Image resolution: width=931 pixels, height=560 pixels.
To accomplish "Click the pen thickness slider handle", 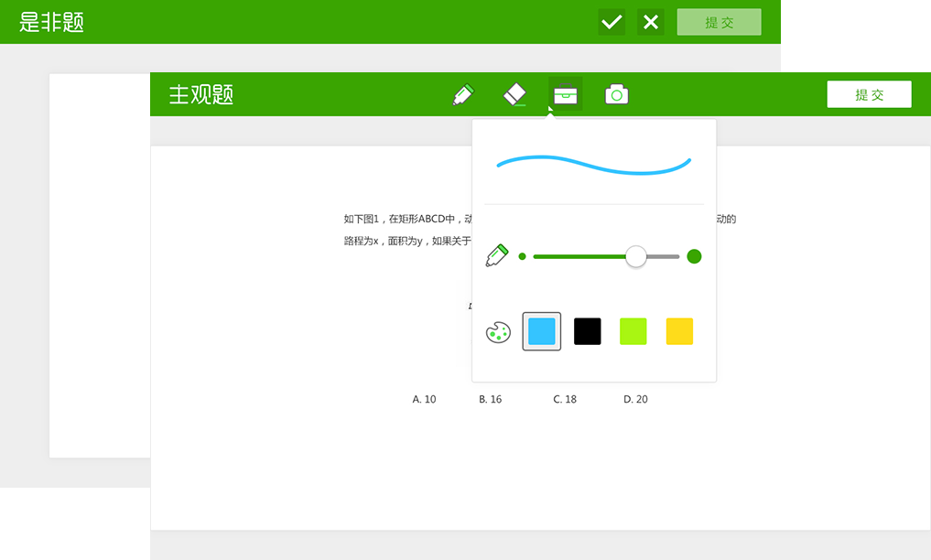I will point(636,256).
